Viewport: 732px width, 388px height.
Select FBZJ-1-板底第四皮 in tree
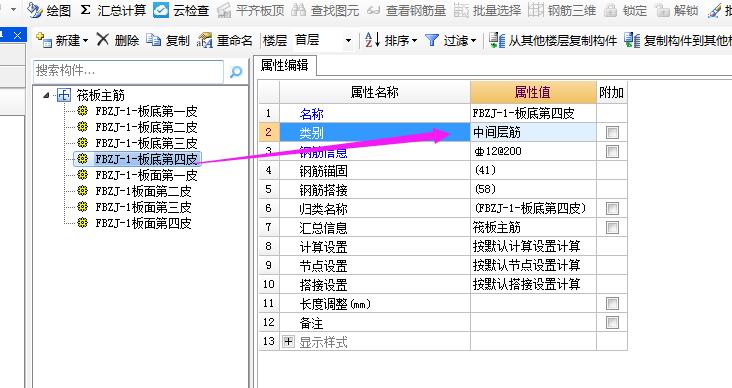(146, 159)
